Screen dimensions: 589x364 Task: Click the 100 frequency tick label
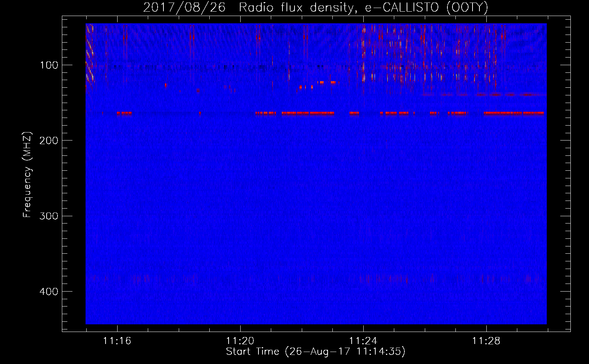click(49, 66)
